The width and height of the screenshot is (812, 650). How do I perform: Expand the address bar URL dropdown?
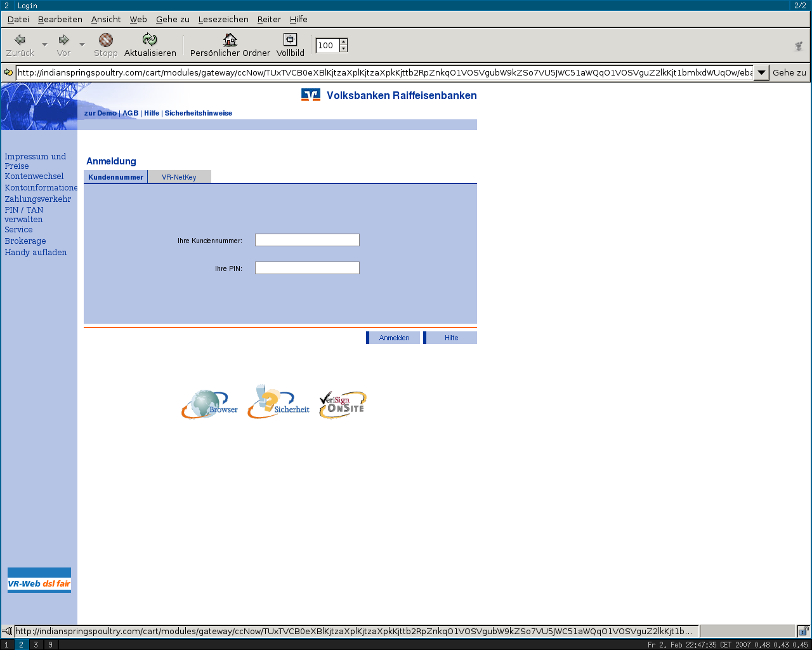click(x=761, y=72)
